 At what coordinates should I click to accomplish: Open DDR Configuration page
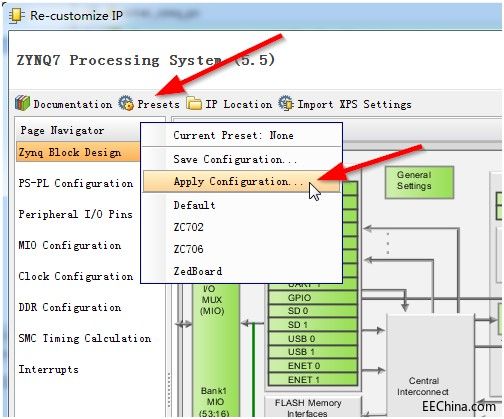point(70,307)
